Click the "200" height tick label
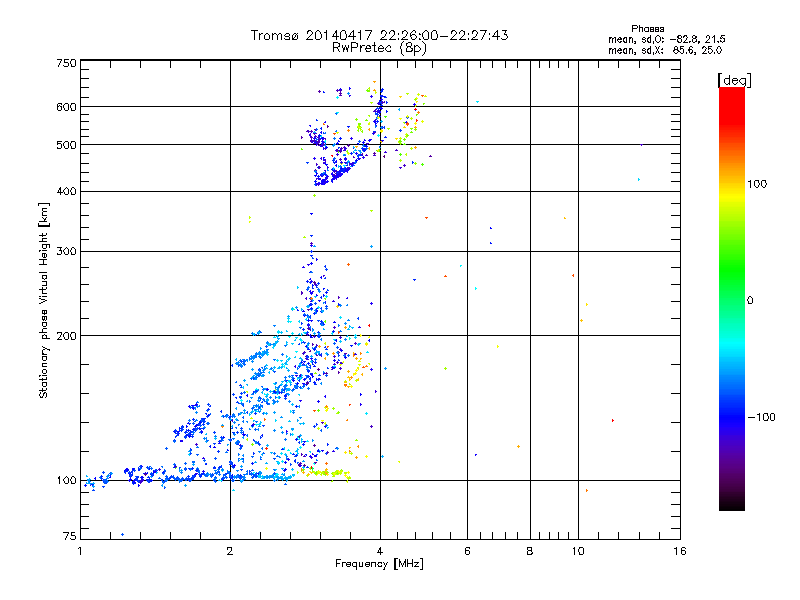Screen dimensions: 800x600 point(66,336)
